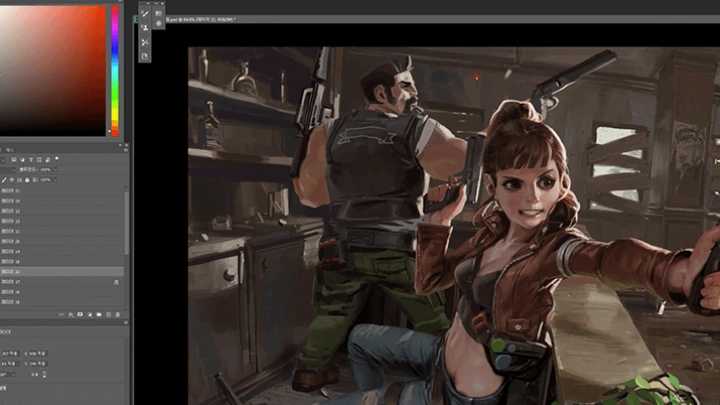The image size is (720, 405).
Task: Select layer 레이어 15
Action: tap(62, 302)
